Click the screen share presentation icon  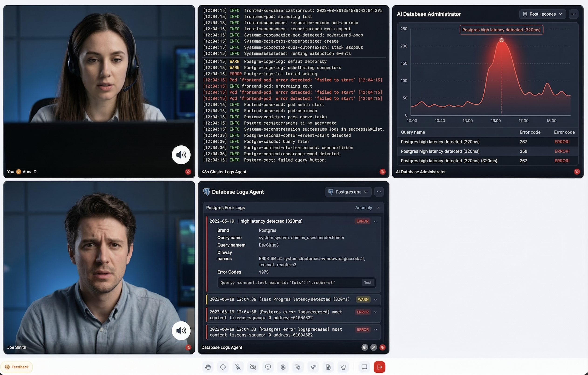pyautogui.click(x=268, y=367)
